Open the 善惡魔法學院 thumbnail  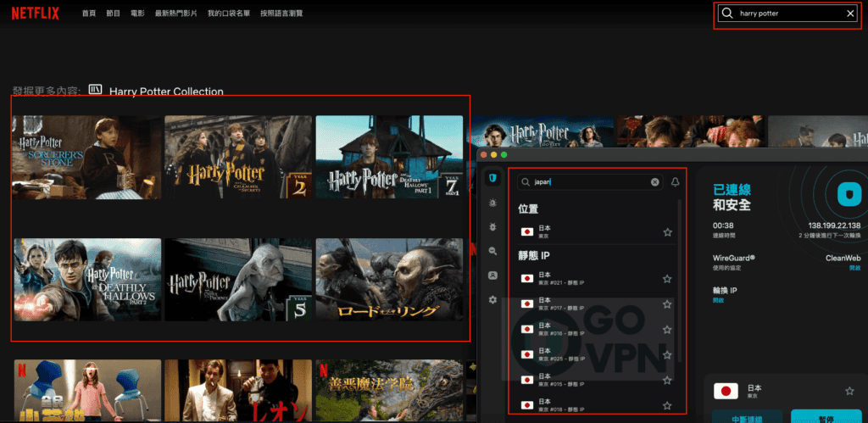(x=389, y=391)
